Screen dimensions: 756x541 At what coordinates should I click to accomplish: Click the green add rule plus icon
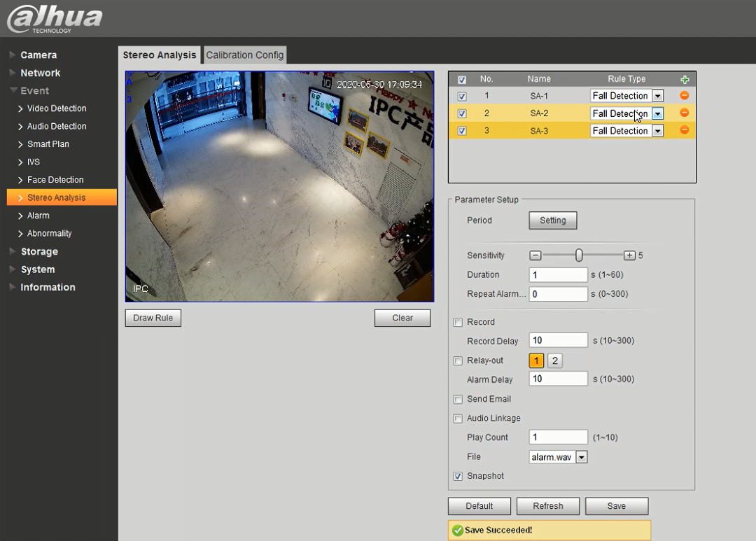[x=685, y=80]
